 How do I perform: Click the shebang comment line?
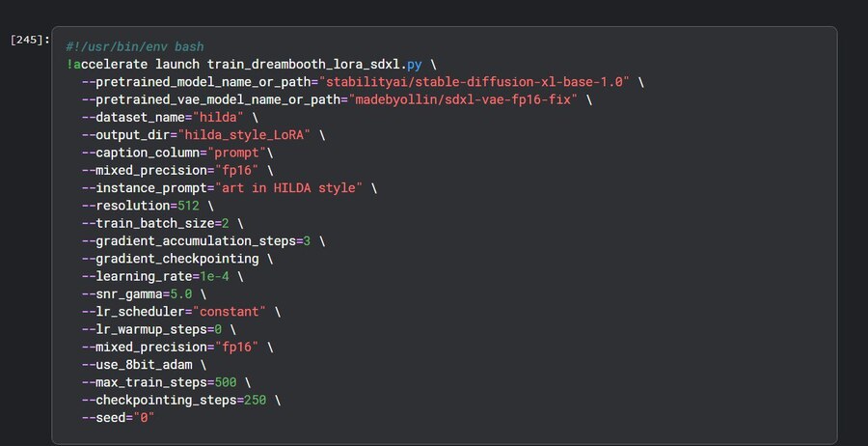135,46
